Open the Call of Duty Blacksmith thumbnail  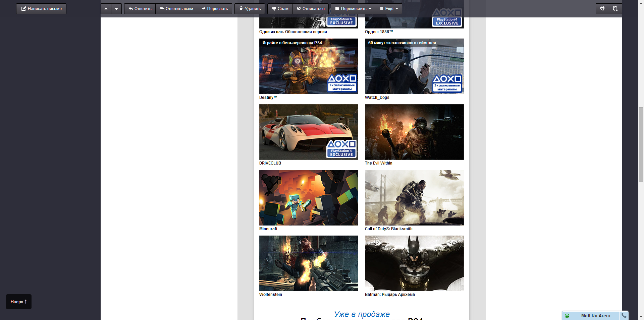pyautogui.click(x=414, y=198)
